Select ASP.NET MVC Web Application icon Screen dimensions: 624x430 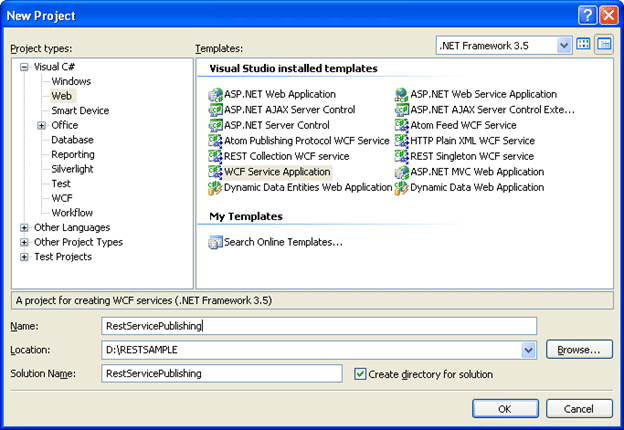pos(402,172)
